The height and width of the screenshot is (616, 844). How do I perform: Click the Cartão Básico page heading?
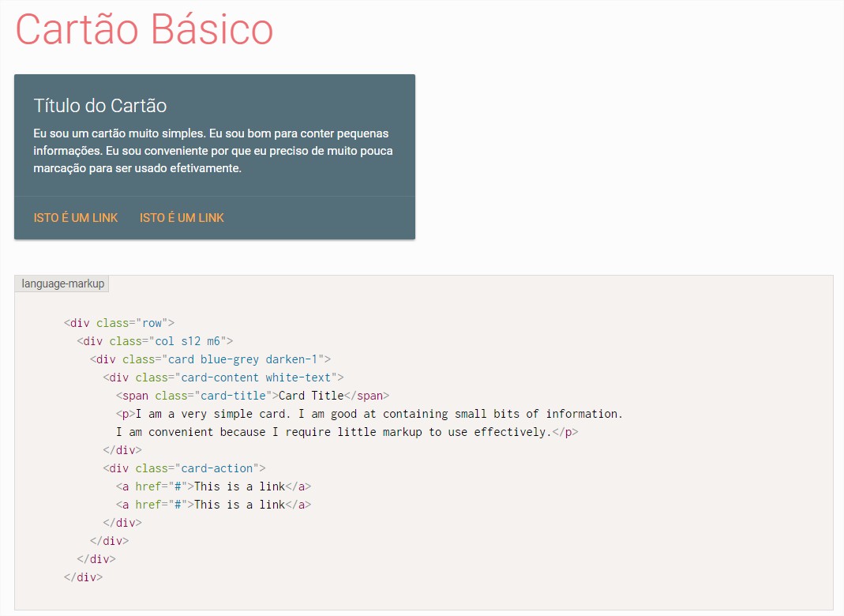[x=144, y=30]
